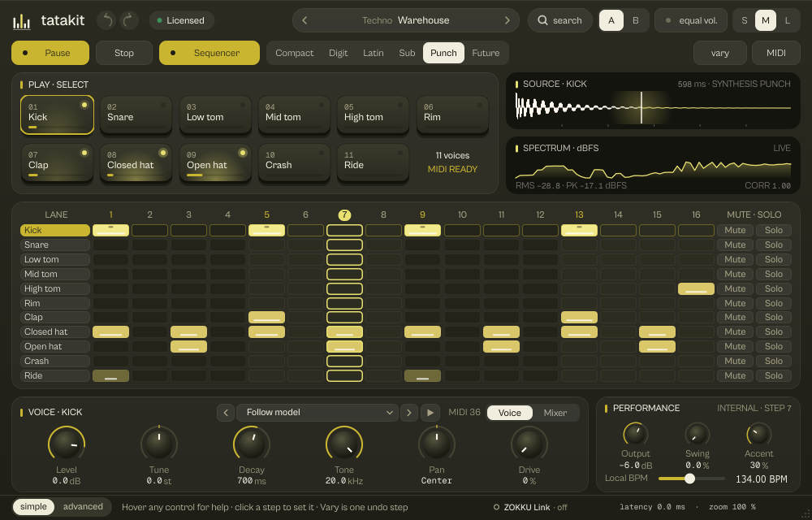The image size is (812, 520).
Task: Toggle Kick lane step 2
Action: coord(149,230)
